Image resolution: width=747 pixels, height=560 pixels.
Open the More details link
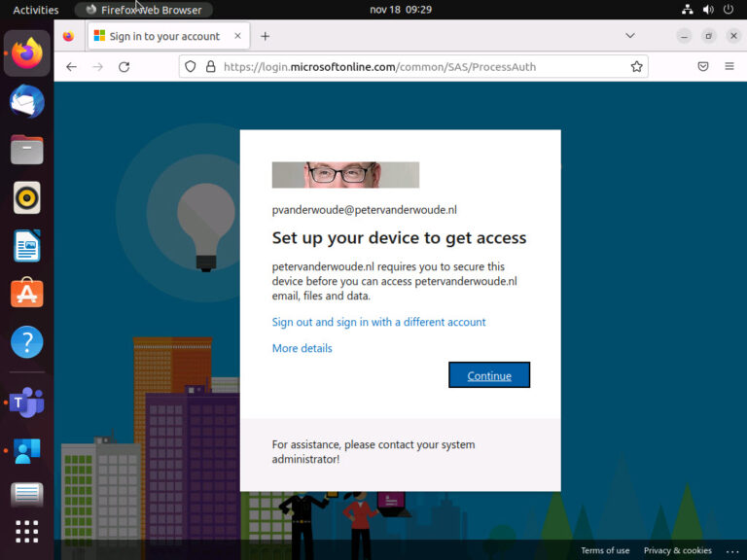pyautogui.click(x=302, y=348)
